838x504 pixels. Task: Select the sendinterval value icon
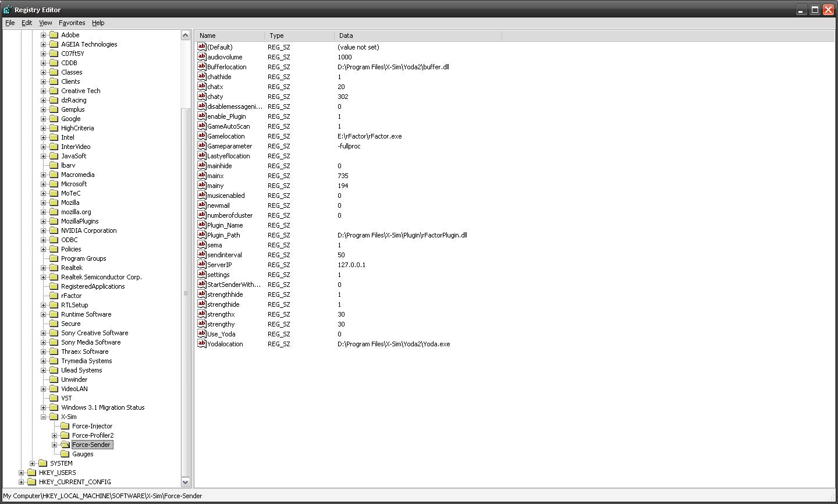(x=202, y=255)
